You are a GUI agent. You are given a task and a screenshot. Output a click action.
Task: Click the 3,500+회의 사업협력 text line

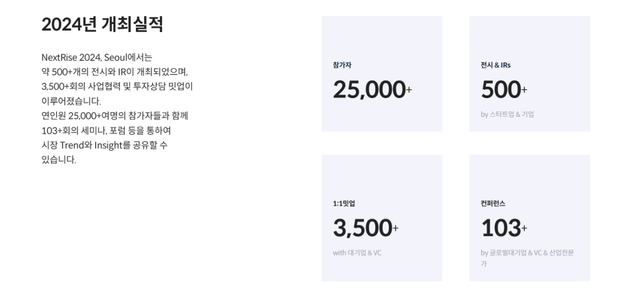[117, 86]
